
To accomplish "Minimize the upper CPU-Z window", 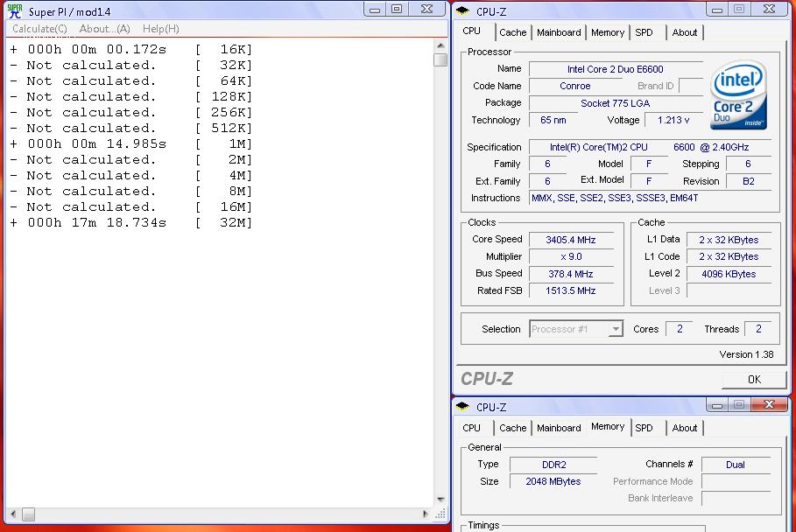I will click(x=717, y=9).
